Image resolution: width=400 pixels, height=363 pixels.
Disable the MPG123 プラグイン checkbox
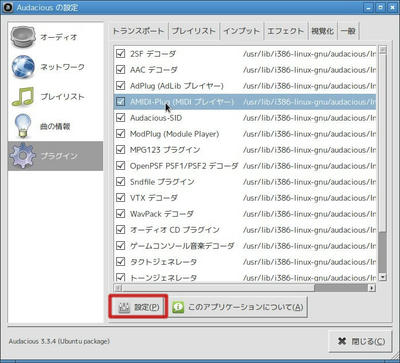[x=120, y=150]
